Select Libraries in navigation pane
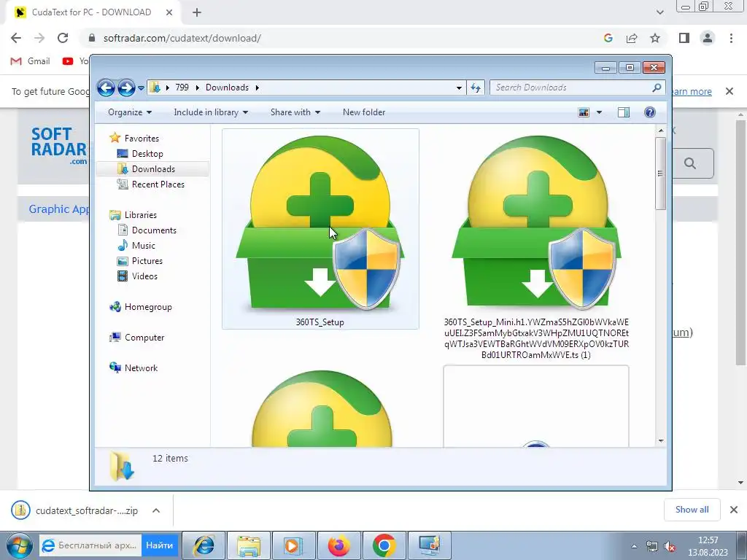 coord(140,215)
